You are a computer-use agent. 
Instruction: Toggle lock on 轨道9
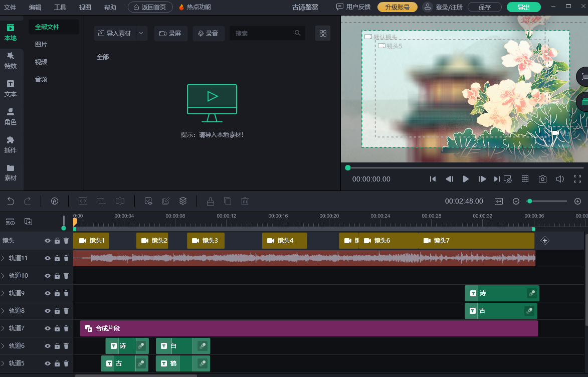point(57,293)
